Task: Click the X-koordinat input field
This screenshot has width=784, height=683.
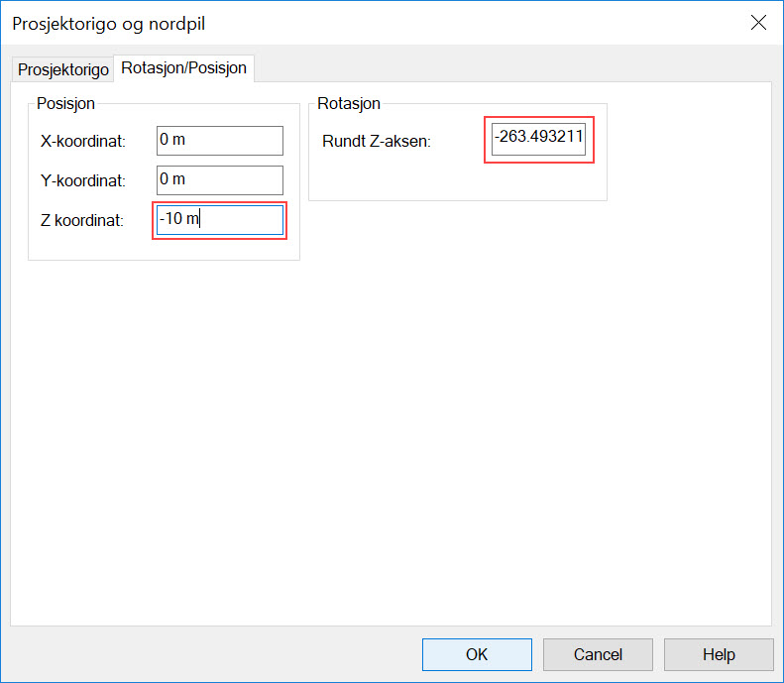Action: (x=220, y=141)
